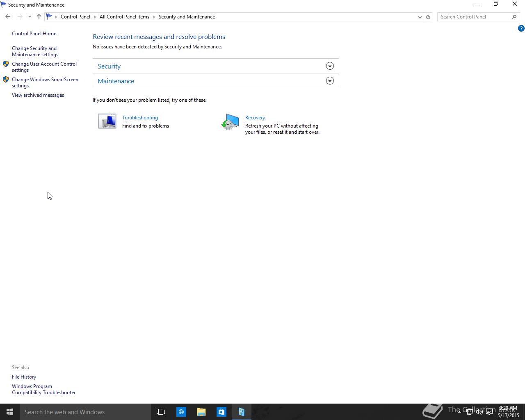Open Task View from the taskbar
525x420 pixels.
point(161,412)
